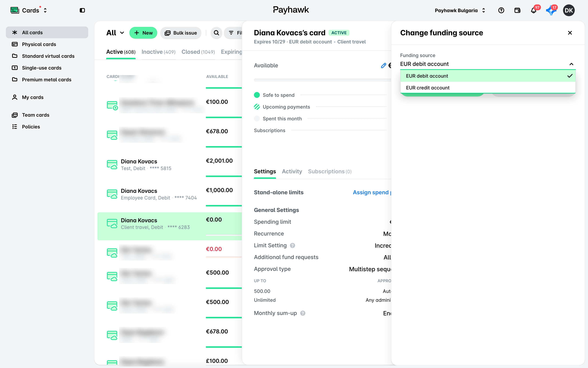Close the Change funding source panel
The width and height of the screenshot is (588, 368).
coord(570,33)
